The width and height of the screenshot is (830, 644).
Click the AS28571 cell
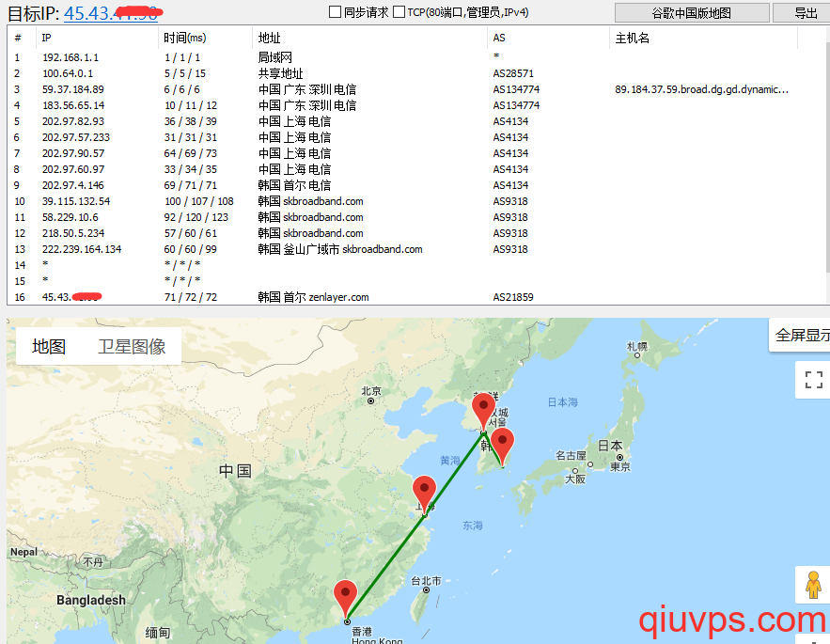point(513,73)
